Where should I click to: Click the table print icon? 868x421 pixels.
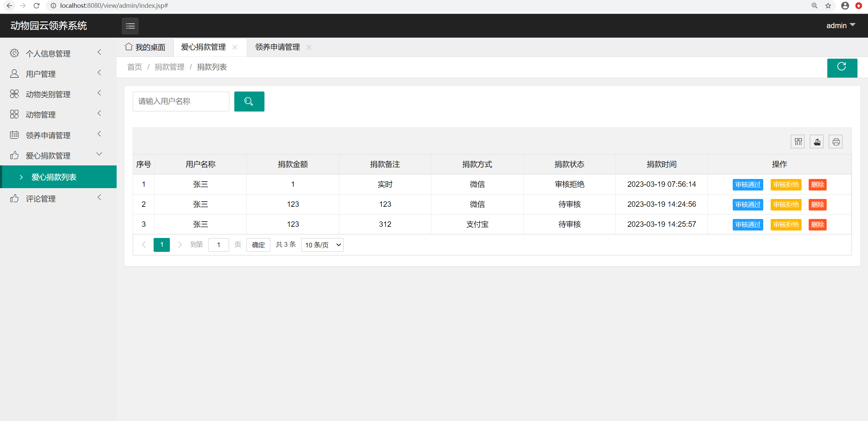click(836, 142)
